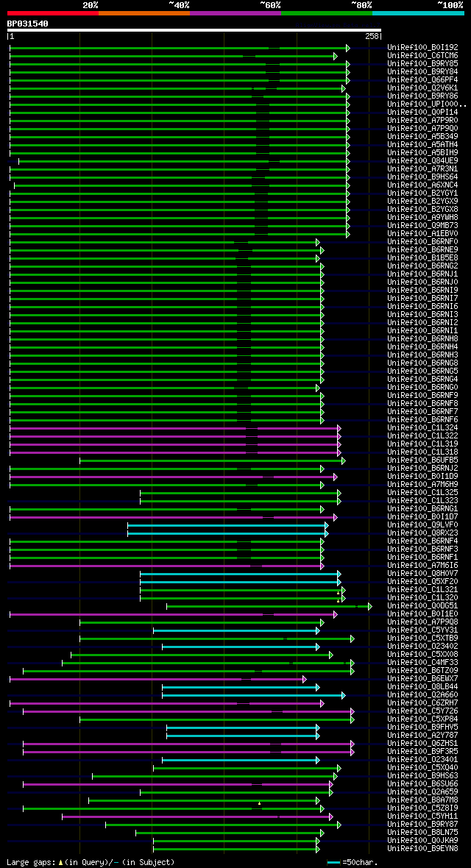Click the UniRef100_Q8LB44 entry
This screenshot has height=868, width=471.
pyautogui.click(x=422, y=686)
